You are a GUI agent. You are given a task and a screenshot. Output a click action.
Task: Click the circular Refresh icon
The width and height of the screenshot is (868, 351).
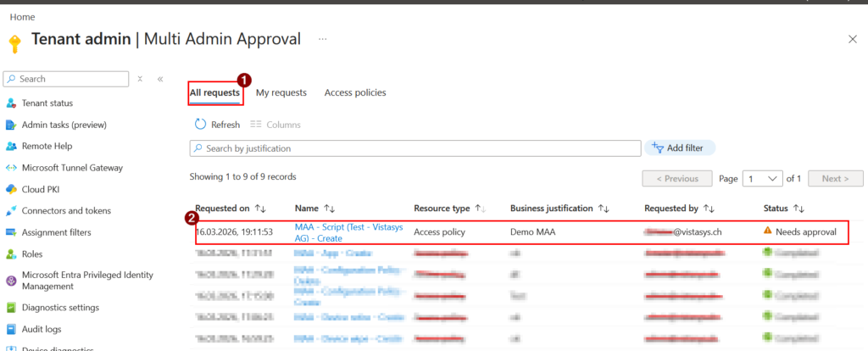click(x=200, y=125)
